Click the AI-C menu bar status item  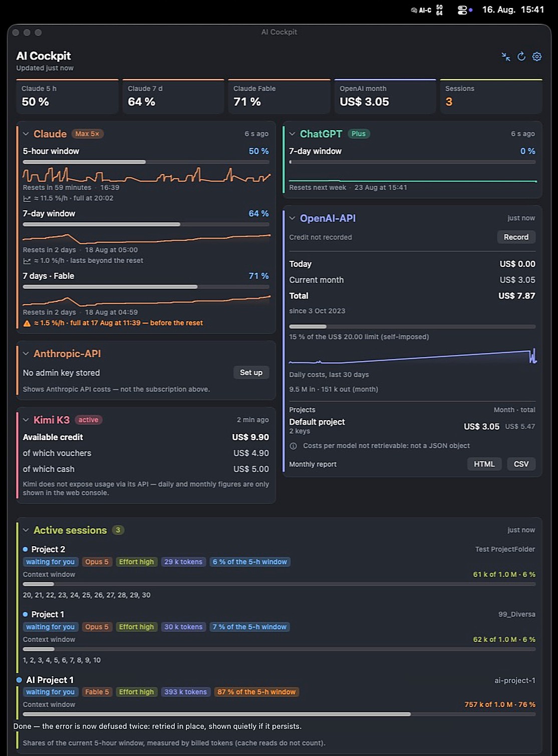421,10
